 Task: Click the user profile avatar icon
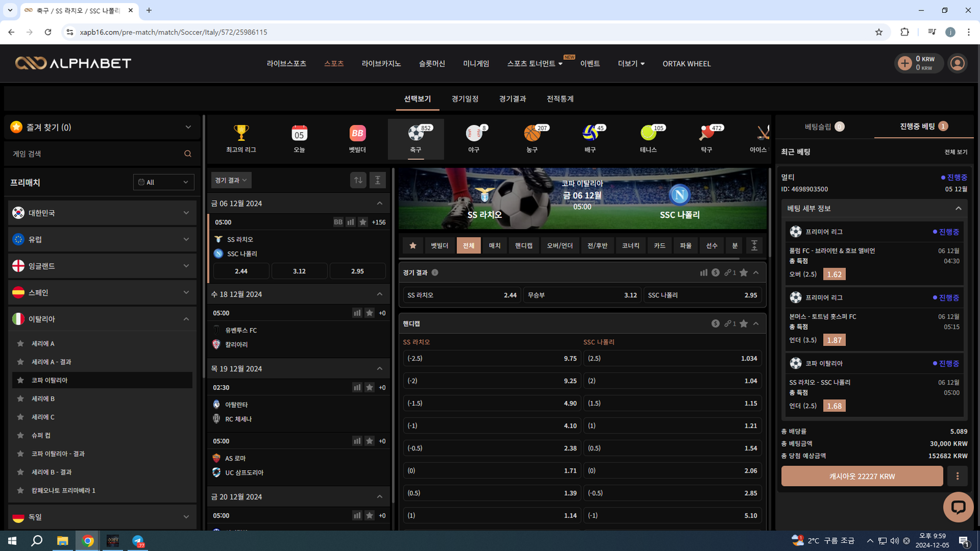(x=957, y=63)
